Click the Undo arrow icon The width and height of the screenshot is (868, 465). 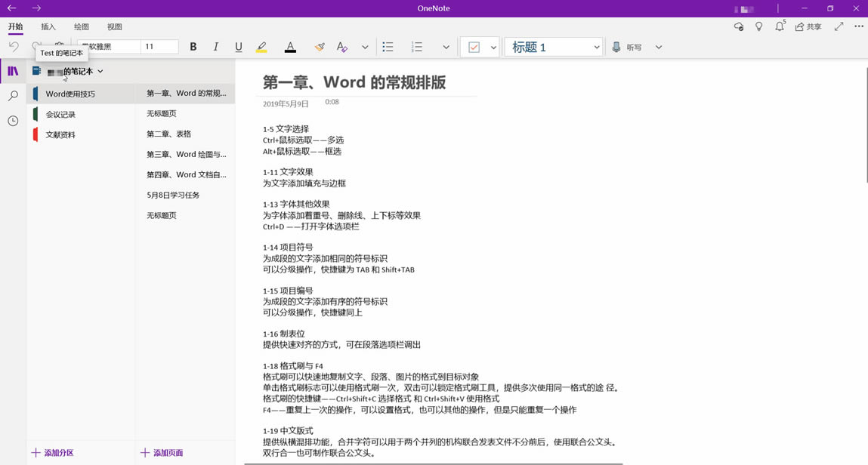13,47
